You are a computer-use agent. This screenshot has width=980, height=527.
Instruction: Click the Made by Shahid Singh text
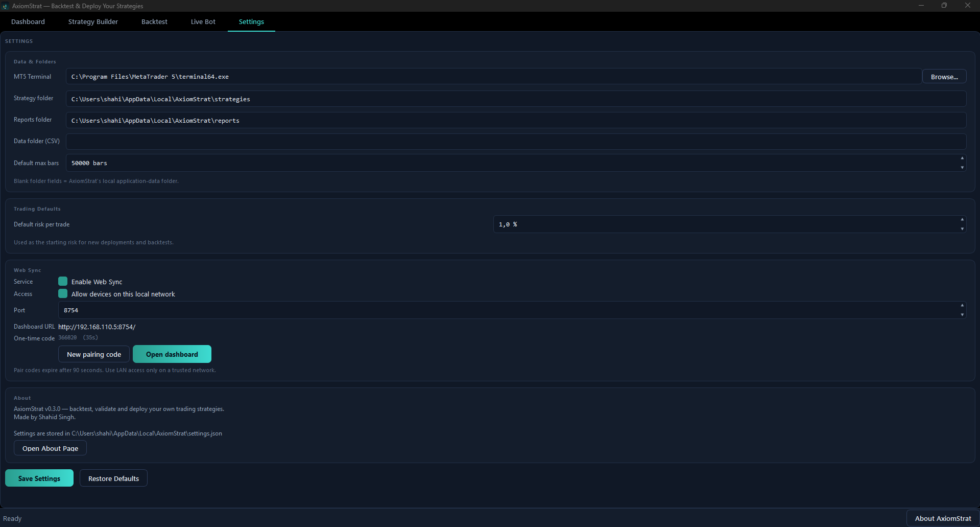pyautogui.click(x=44, y=417)
